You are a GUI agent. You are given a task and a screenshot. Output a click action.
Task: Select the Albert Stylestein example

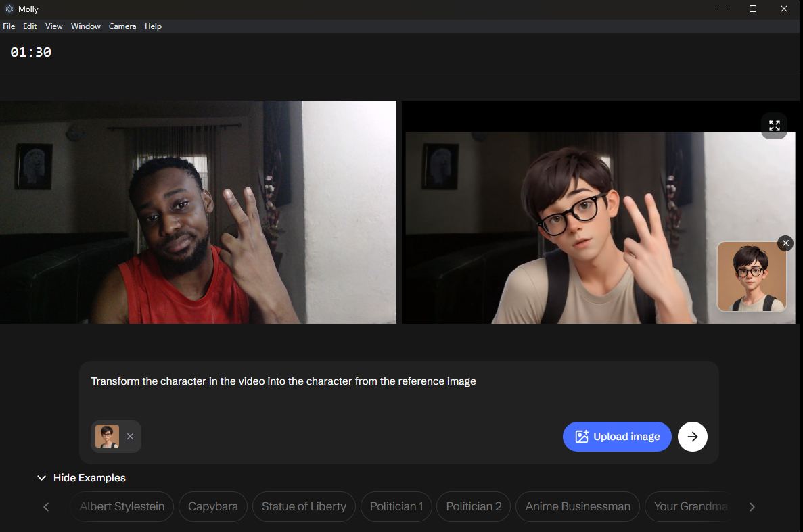tap(122, 506)
